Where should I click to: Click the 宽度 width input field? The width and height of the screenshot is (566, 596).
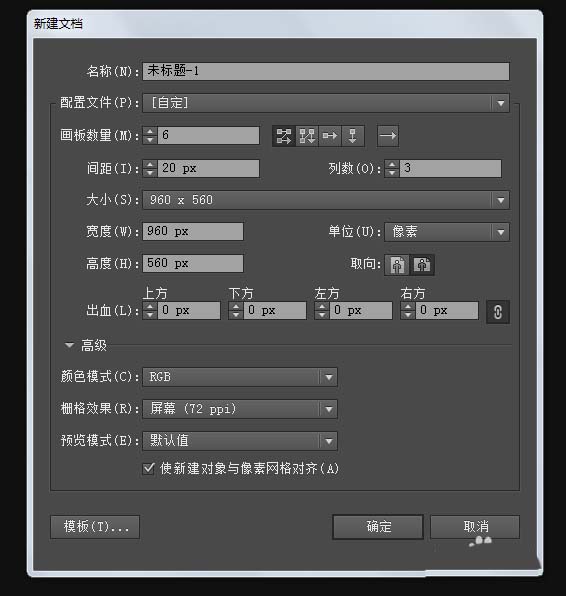tap(193, 231)
